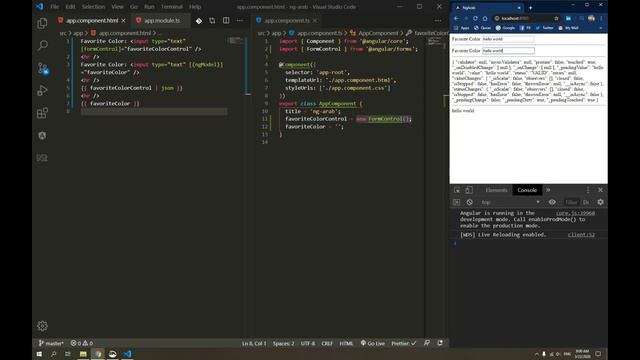Close the app.component.ts tab

[x=315, y=20]
